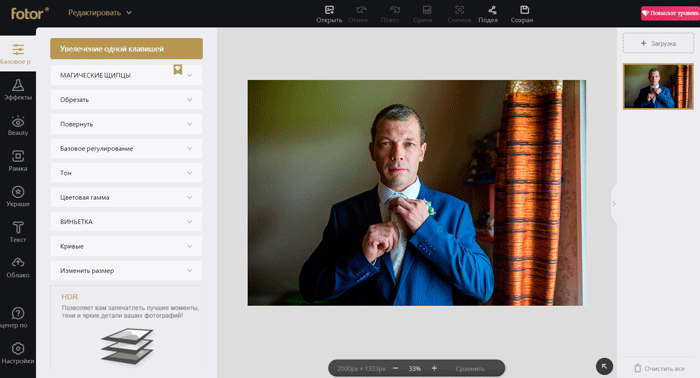Expand the Изменить размер section
The width and height of the screenshot is (700, 378).
click(126, 270)
